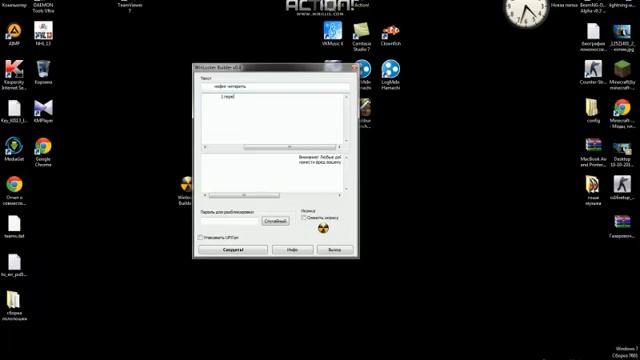The height and width of the screenshot is (360, 640).
Task: Click inside the upper large text area
Action: [x=272, y=119]
